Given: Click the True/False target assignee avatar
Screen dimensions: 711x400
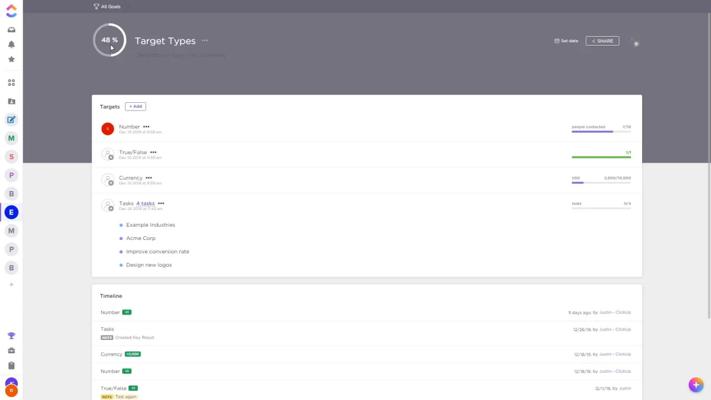Looking at the screenshot, I should (108, 154).
